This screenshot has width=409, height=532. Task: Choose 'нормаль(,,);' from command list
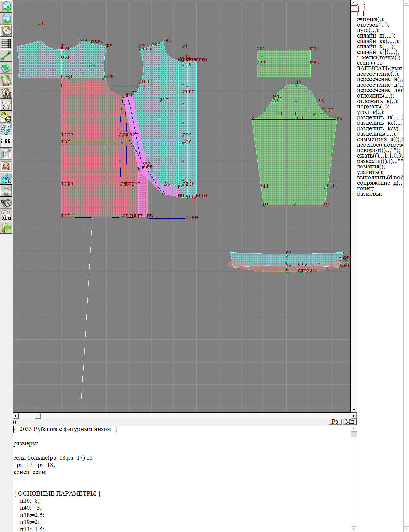[373, 107]
